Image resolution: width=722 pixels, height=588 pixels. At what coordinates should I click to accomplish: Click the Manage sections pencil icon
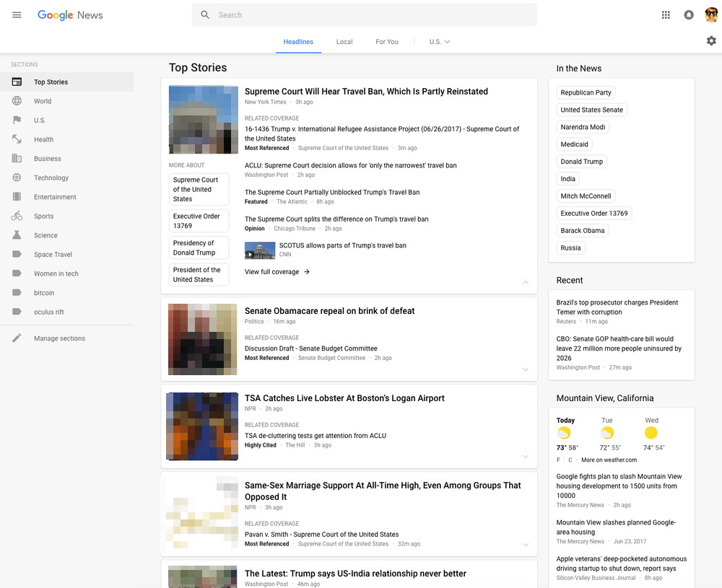(17, 338)
